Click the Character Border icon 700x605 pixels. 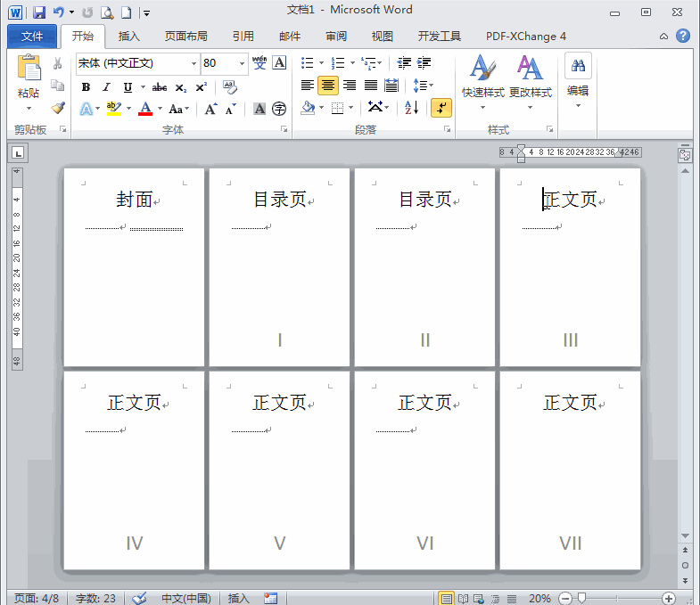click(x=279, y=63)
